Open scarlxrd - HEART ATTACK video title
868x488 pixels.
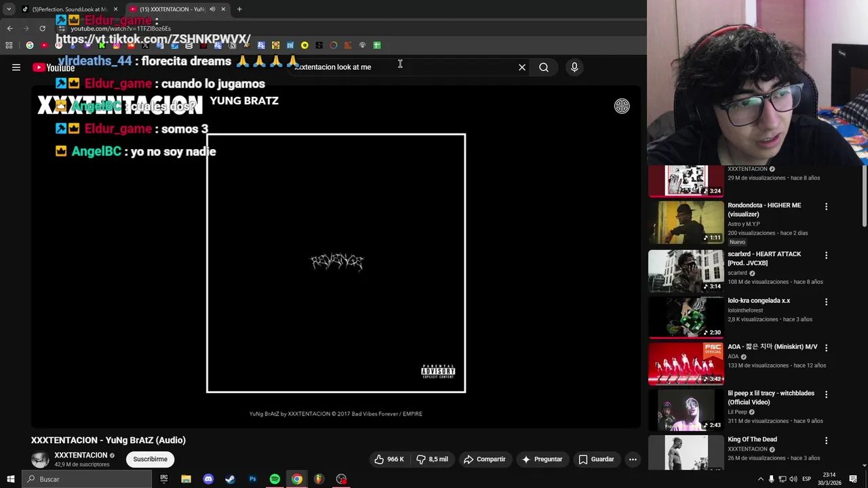(764, 258)
